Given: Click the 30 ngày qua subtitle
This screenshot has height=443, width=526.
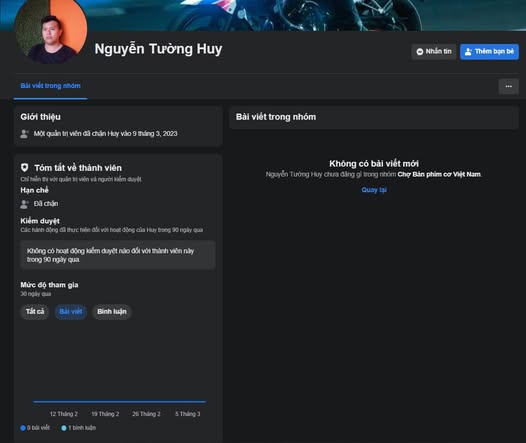Looking at the screenshot, I should 36,294.
